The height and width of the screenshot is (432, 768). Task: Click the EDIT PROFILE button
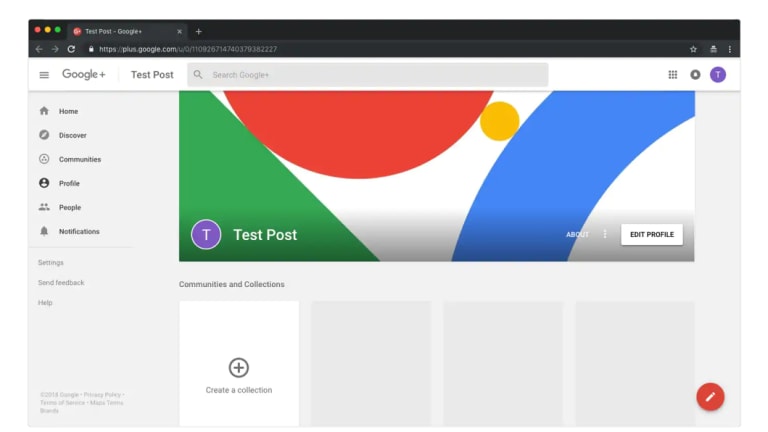tap(652, 235)
